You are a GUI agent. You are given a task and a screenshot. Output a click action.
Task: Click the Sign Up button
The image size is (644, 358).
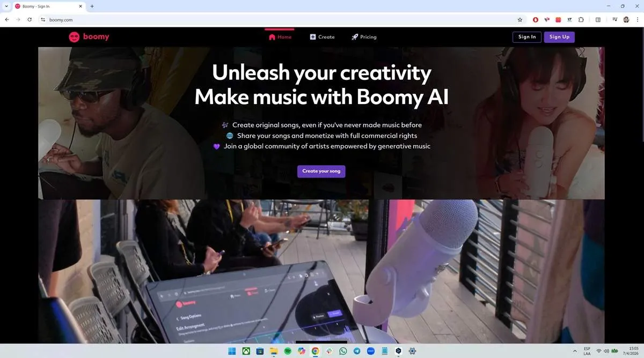click(559, 37)
